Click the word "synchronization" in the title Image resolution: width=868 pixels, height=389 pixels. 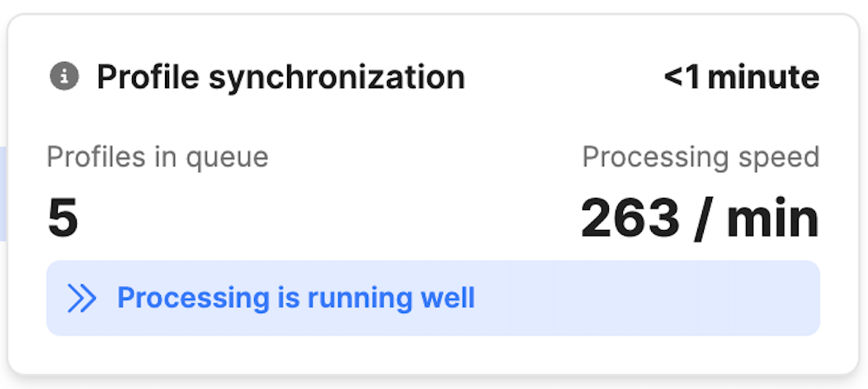pos(336,77)
